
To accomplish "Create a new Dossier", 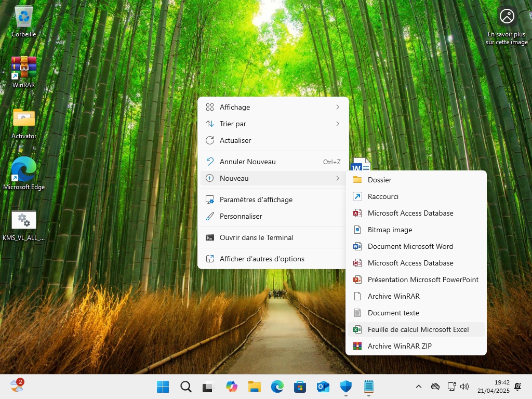I will tap(379, 180).
